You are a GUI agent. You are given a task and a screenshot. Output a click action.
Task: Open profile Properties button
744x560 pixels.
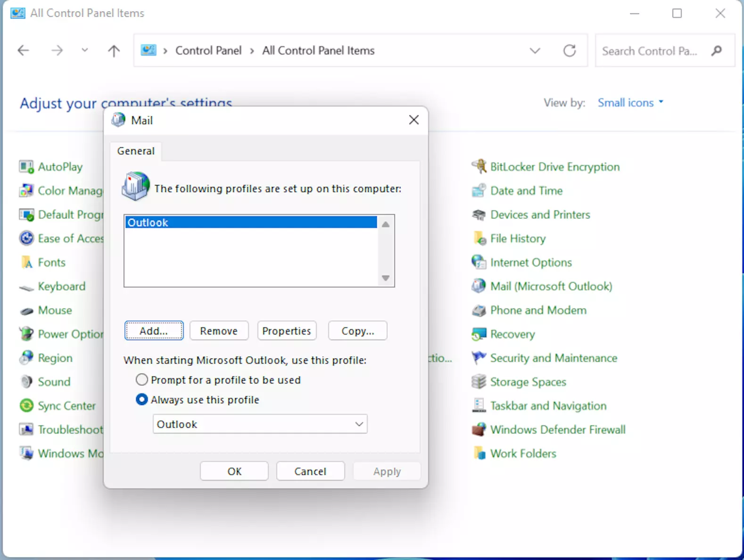pos(287,331)
